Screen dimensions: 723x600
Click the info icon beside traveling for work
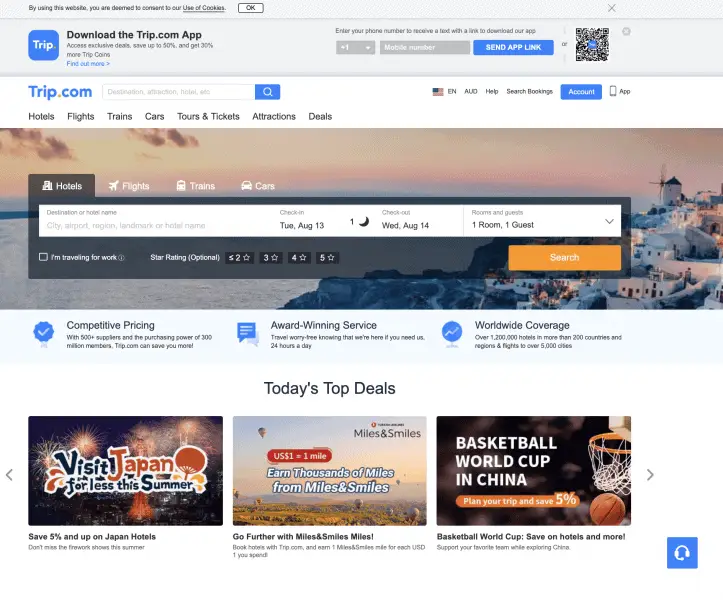pyautogui.click(x=121, y=258)
